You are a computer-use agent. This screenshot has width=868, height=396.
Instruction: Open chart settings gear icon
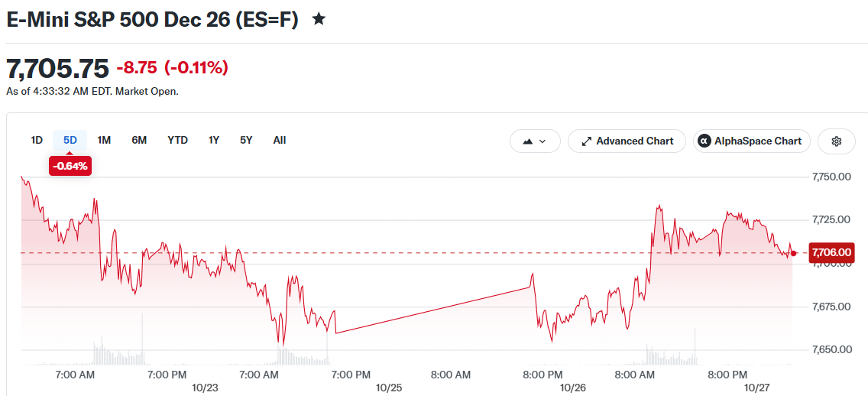coord(837,141)
